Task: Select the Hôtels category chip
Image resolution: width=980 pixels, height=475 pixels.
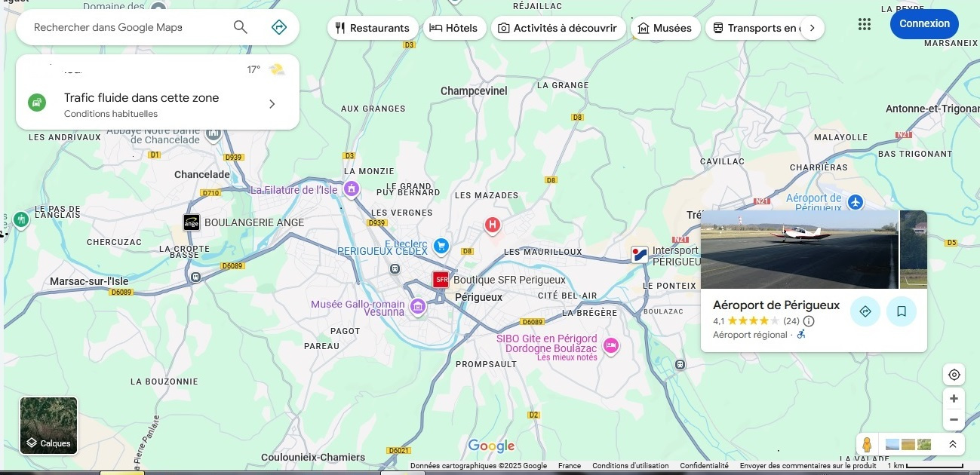Action: 453,28
